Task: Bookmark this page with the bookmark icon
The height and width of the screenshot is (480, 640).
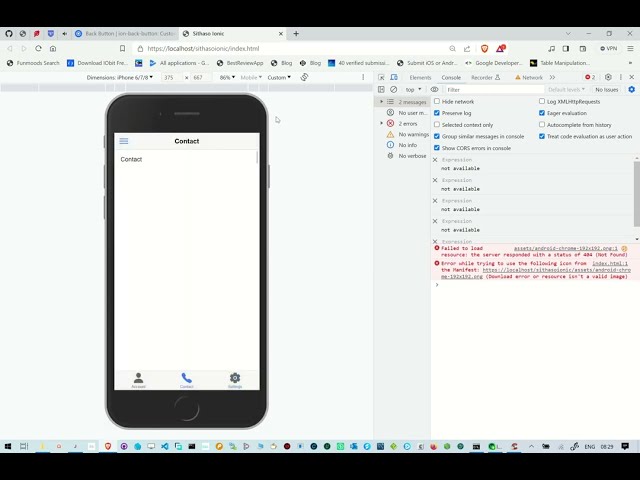Action: (122, 48)
